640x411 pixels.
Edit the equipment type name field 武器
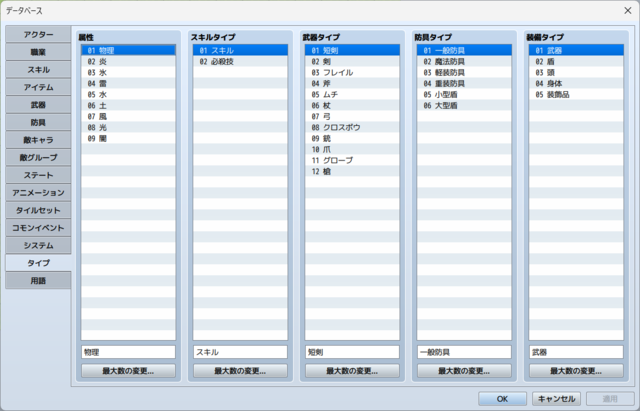tap(576, 352)
